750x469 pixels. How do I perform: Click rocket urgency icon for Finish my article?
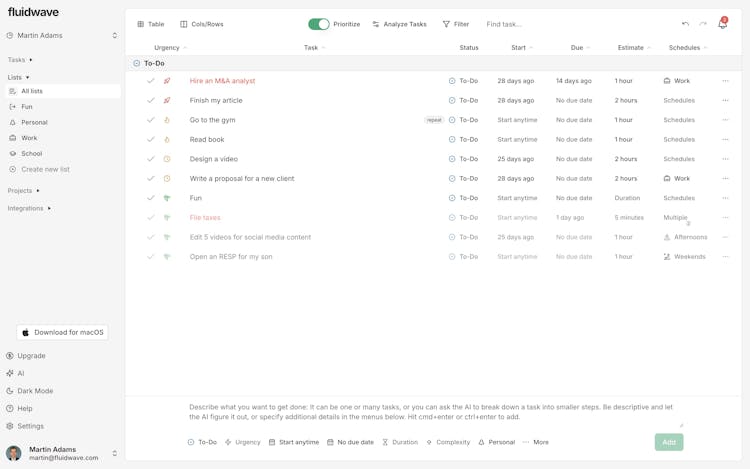click(167, 100)
